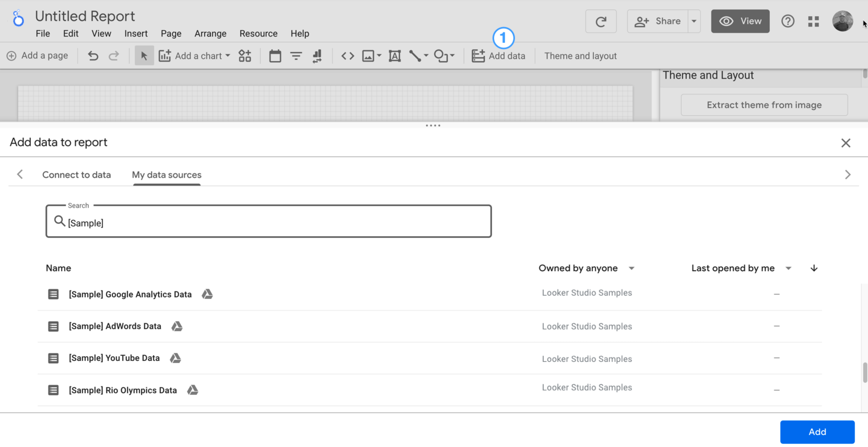This screenshot has height=447, width=868.
Task: Select Sample Google Analytics Data source
Action: 130,294
